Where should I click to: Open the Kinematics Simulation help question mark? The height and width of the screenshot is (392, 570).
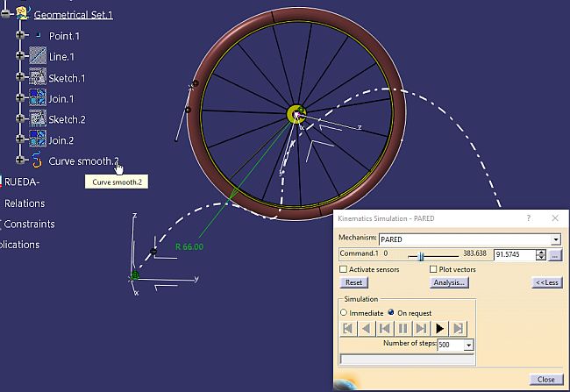(x=529, y=218)
